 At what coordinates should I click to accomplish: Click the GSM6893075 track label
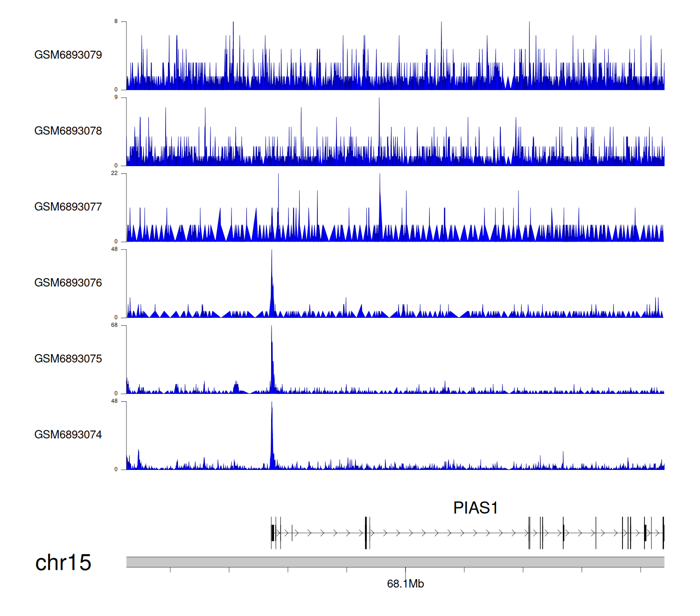68,358
